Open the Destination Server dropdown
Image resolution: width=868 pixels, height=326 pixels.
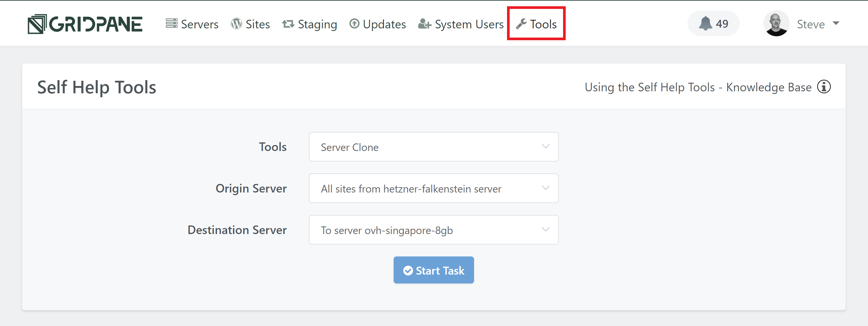click(x=433, y=230)
